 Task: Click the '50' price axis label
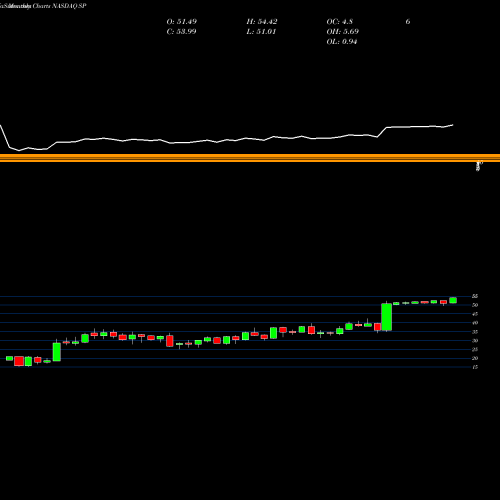click(475, 305)
